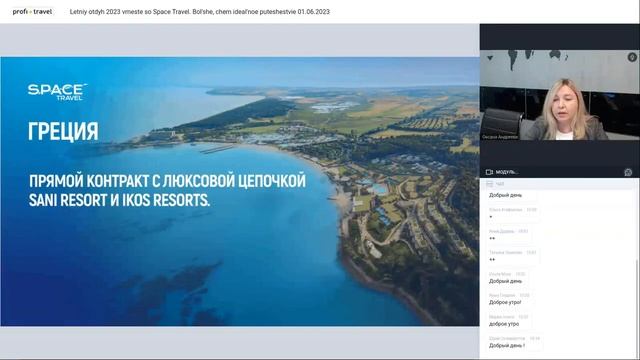The height and width of the screenshot is (360, 640).
Task: Click "ПРЯМОЙ КОНТРАКТ С ЛЮКСОВОЙ ЦЕПОЧКОЙ" line
Action: point(167,181)
